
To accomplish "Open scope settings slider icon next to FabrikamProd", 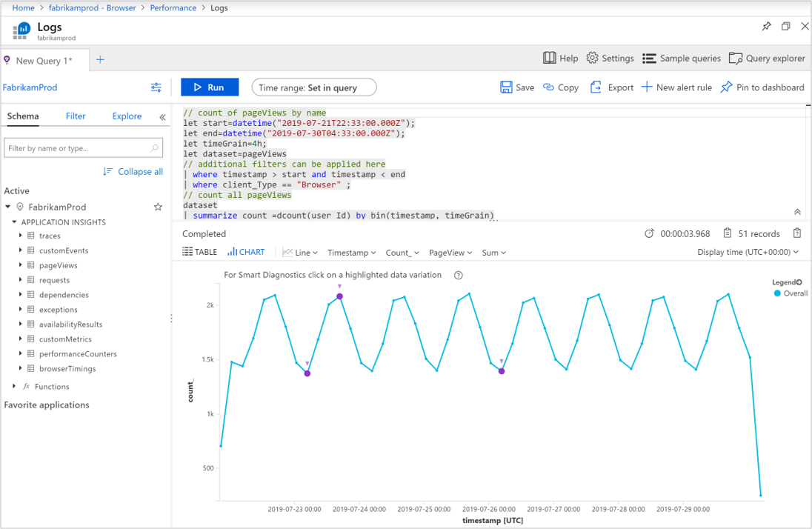I will [x=156, y=87].
